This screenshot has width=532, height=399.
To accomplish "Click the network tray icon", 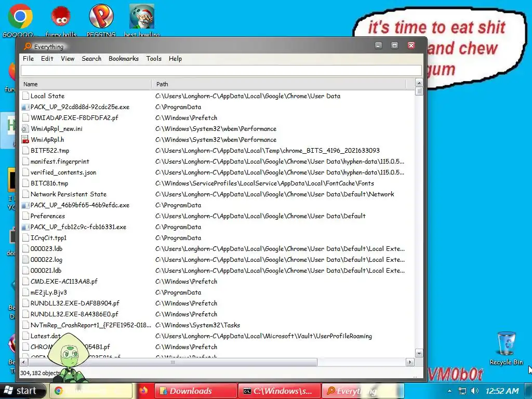I will [462, 391].
